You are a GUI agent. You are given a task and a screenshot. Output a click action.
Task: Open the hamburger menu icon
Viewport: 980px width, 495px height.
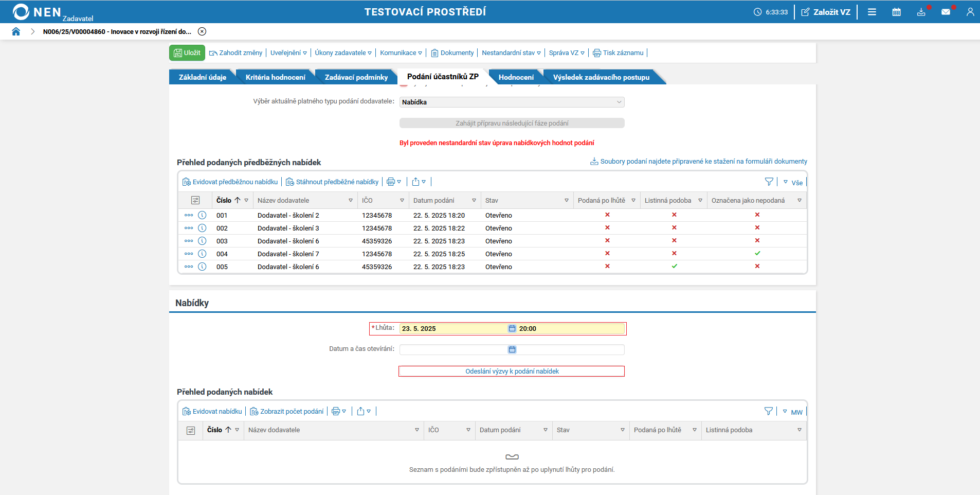872,12
